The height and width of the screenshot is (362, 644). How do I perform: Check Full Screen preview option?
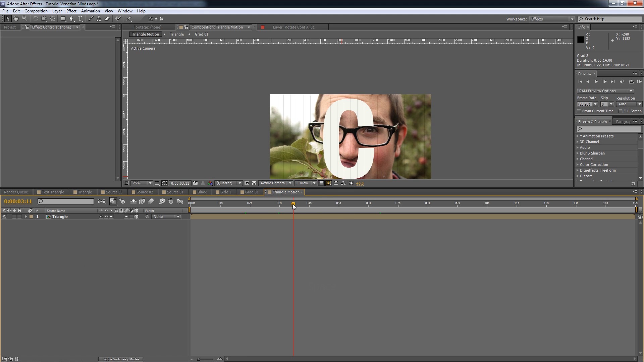pyautogui.click(x=620, y=111)
